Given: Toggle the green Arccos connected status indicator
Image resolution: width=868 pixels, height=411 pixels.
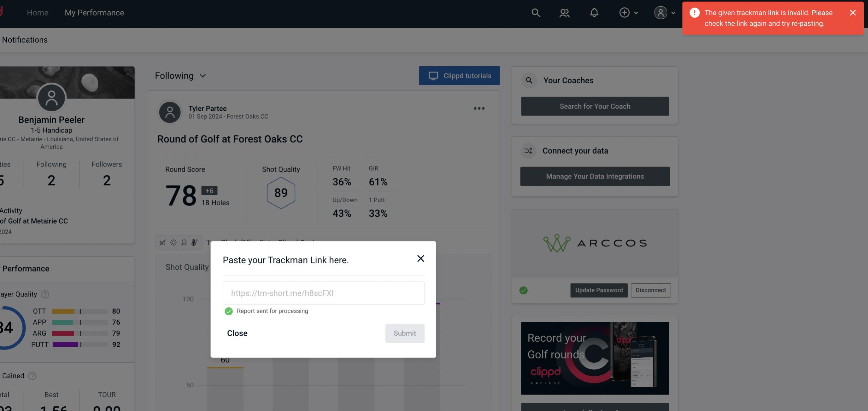Looking at the screenshot, I should coord(524,290).
